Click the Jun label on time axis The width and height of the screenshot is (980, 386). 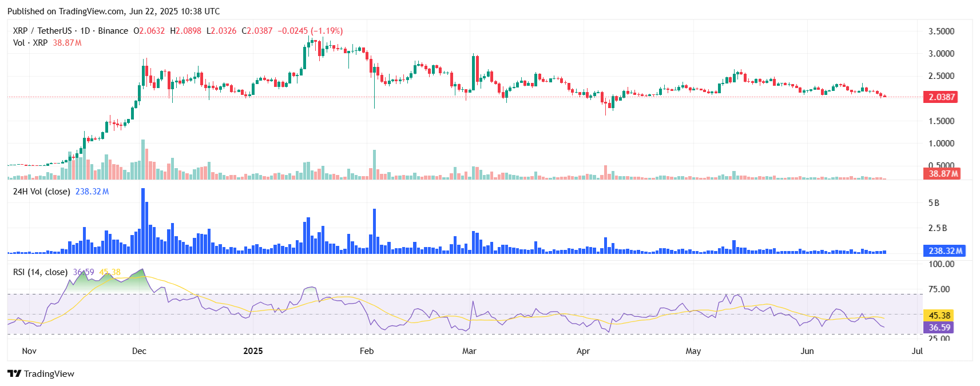tap(807, 351)
